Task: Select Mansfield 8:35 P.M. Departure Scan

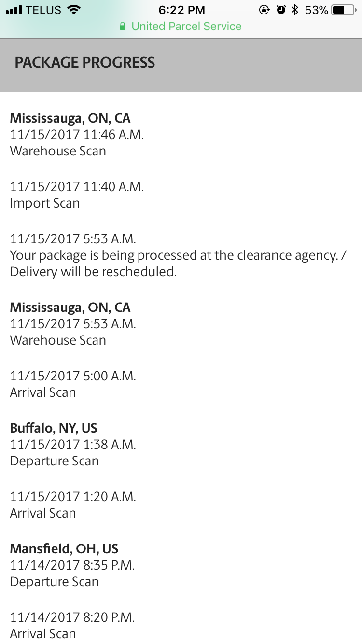Action: 72,574
